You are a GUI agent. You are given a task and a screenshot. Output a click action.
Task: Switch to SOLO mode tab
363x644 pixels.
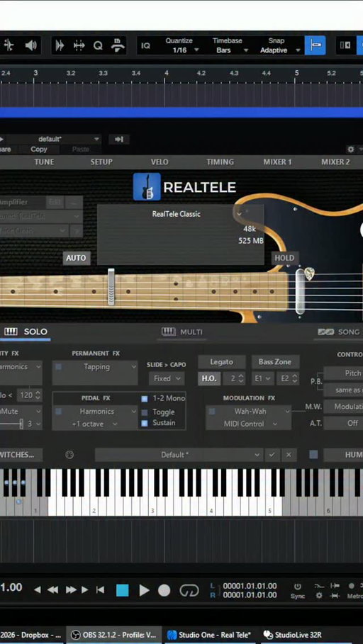pos(26,332)
